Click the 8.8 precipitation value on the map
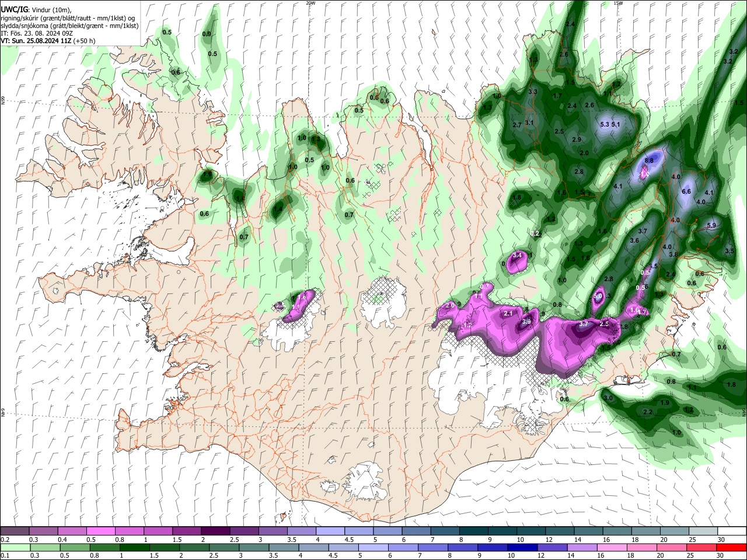The height and width of the screenshot is (560, 747). pos(648,160)
